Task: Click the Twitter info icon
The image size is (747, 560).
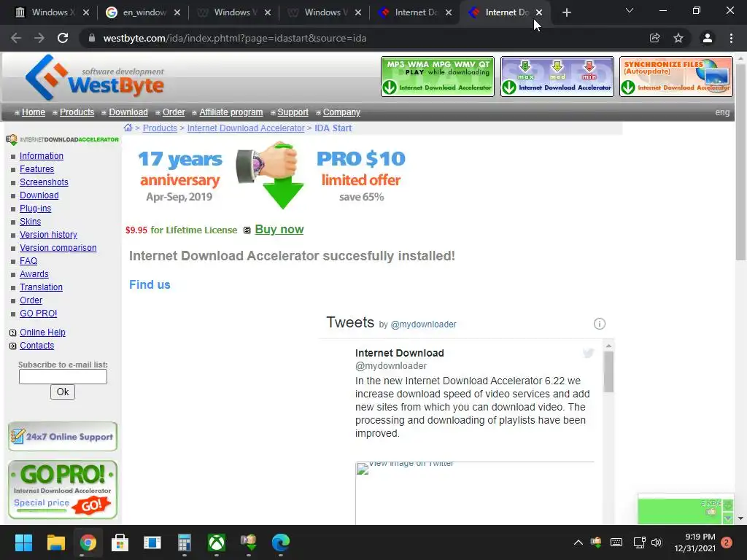Action: 600,324
